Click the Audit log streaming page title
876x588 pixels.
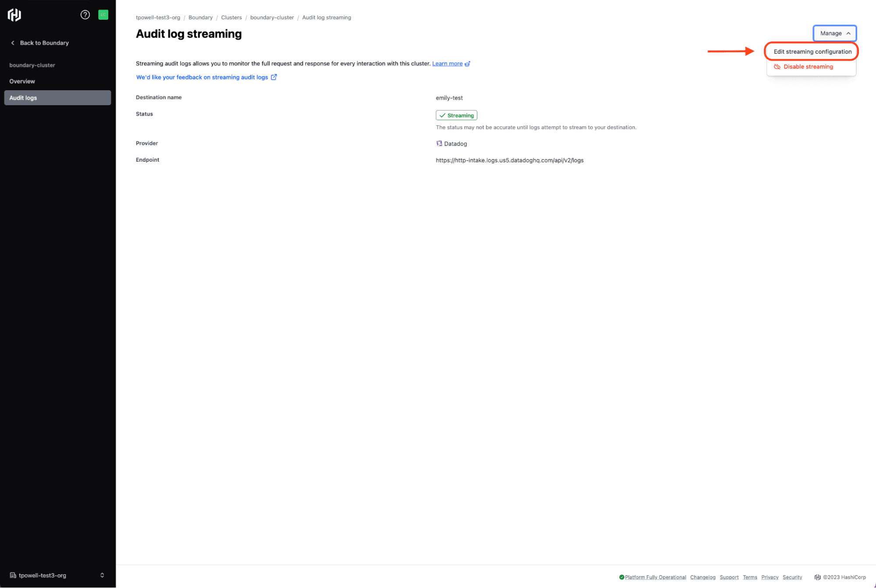188,34
